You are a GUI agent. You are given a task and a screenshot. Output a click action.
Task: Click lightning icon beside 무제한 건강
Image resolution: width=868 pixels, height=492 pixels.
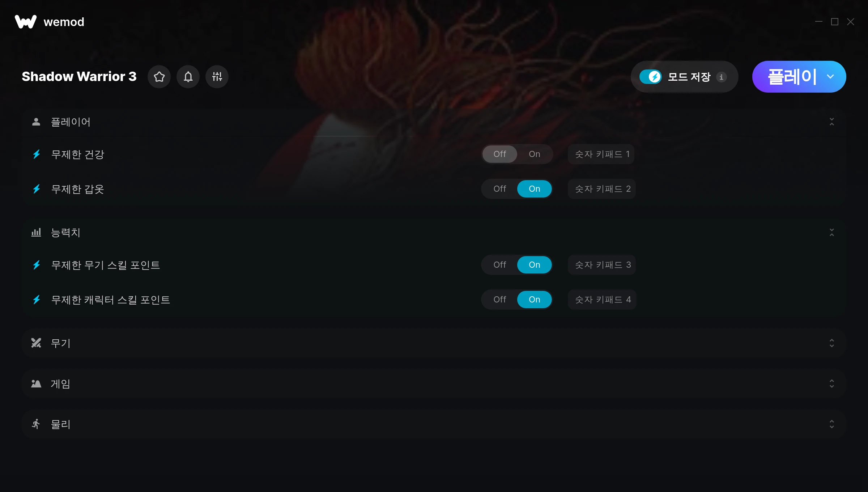click(x=37, y=154)
